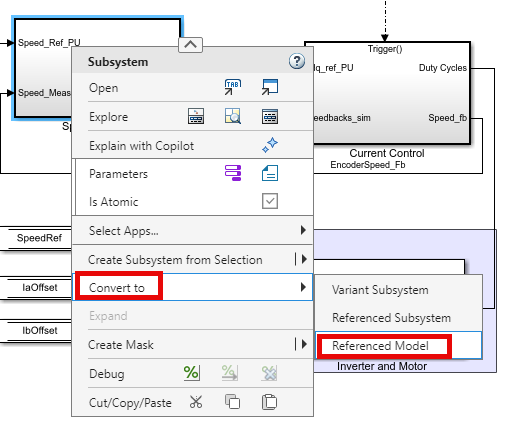Choose Create Subsystem from Selection
The height and width of the screenshot is (431, 506).
click(x=175, y=260)
